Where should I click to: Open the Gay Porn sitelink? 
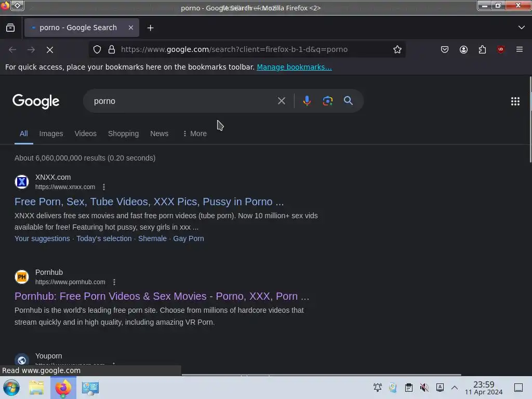point(189,238)
